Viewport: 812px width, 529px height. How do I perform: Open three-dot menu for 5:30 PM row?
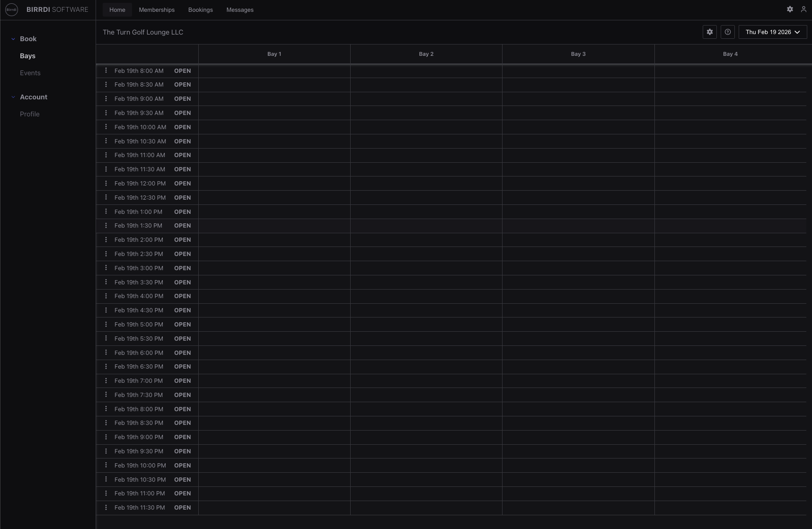tap(106, 338)
